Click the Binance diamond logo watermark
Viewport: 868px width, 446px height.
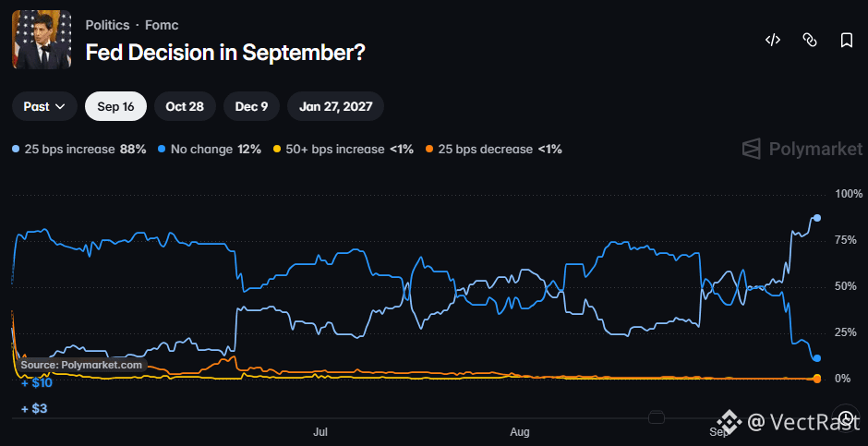tap(729, 423)
